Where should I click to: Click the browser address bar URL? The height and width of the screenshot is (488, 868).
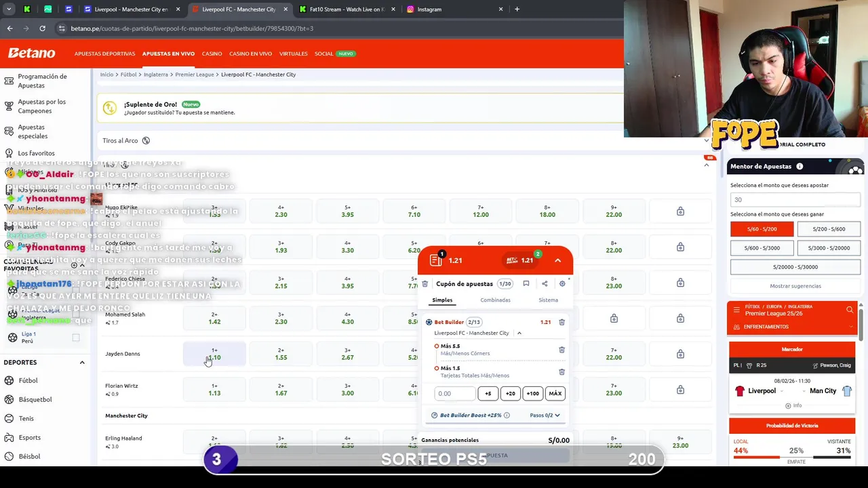(x=192, y=28)
